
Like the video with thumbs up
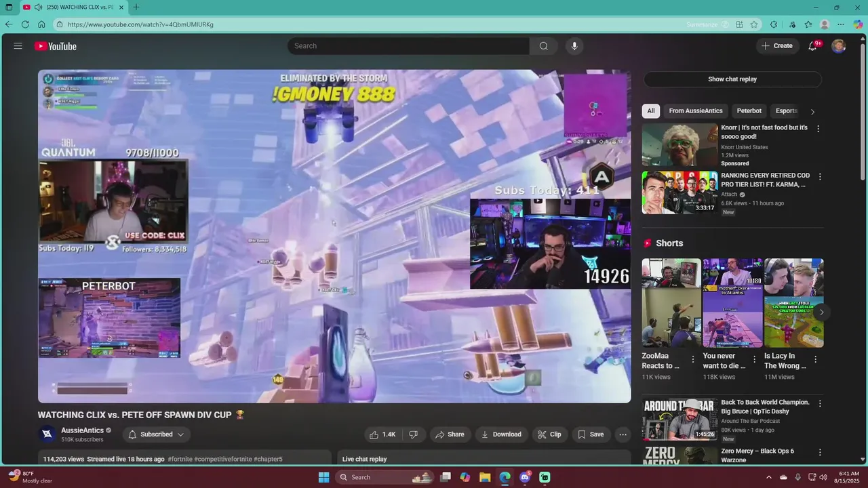coord(382,434)
